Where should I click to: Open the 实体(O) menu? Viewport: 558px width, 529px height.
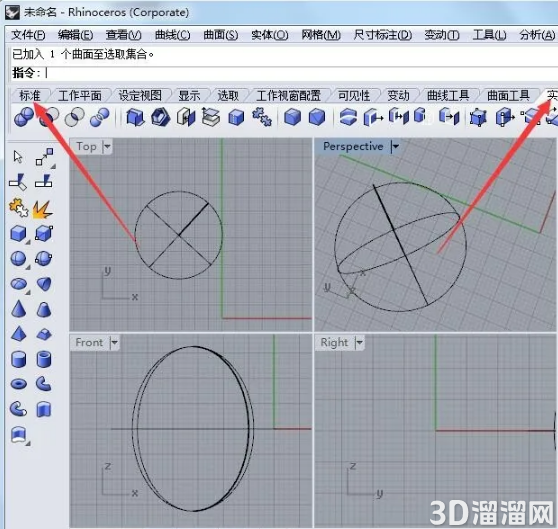pyautogui.click(x=269, y=35)
